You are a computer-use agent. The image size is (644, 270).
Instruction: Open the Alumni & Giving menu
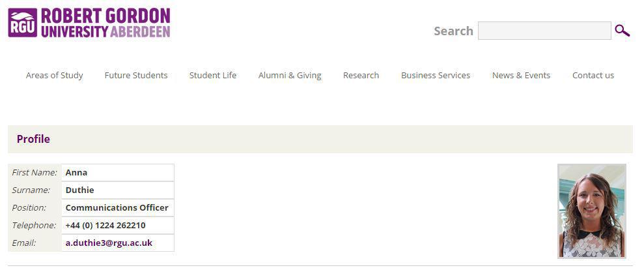pyautogui.click(x=290, y=75)
